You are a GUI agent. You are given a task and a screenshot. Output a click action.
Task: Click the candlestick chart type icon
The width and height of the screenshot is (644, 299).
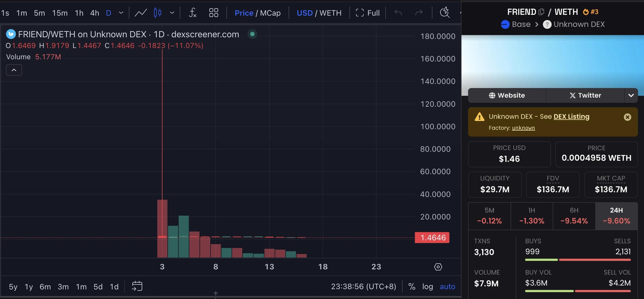[158, 12]
